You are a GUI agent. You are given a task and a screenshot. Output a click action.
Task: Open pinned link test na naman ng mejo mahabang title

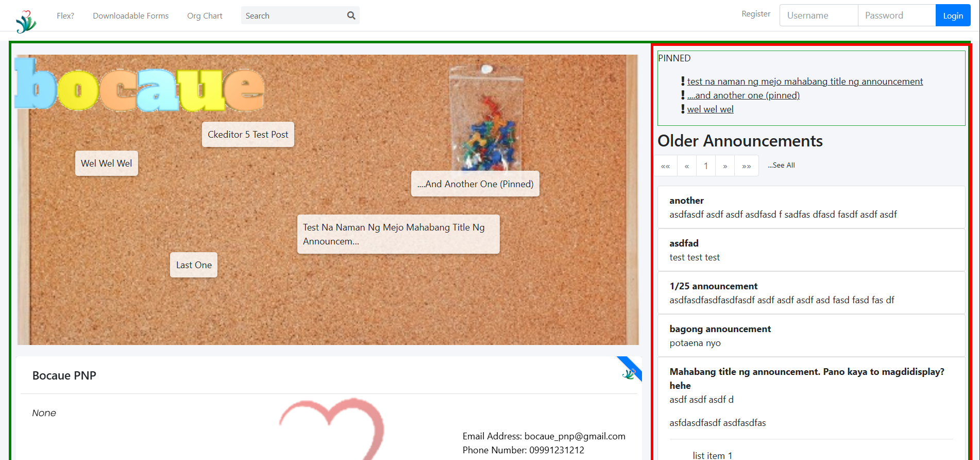click(x=805, y=81)
